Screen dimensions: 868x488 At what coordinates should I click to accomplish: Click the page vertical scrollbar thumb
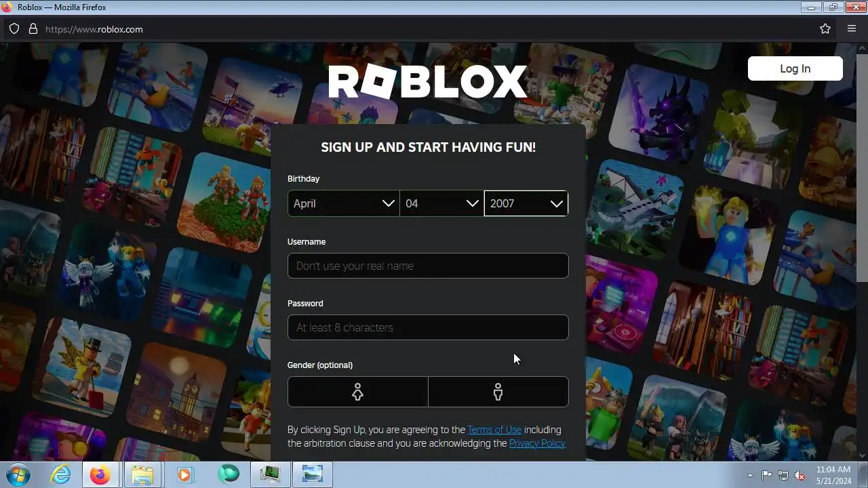(862, 168)
